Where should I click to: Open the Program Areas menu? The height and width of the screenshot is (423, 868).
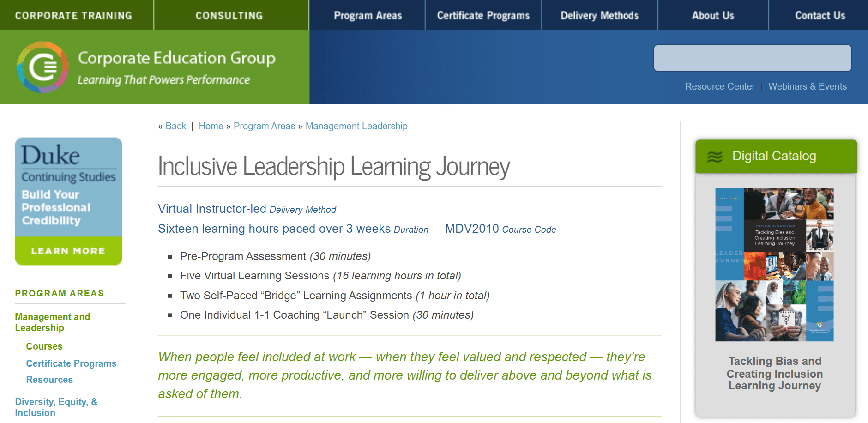point(368,16)
